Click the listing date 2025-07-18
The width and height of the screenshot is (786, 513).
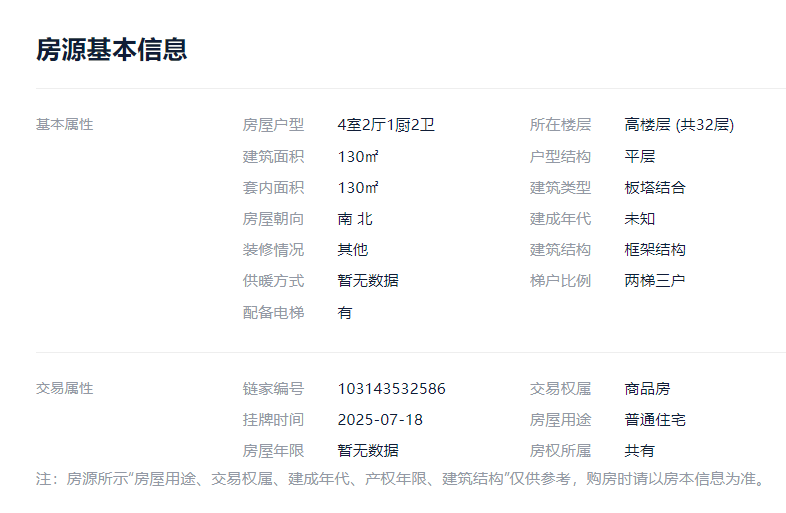click(x=380, y=420)
